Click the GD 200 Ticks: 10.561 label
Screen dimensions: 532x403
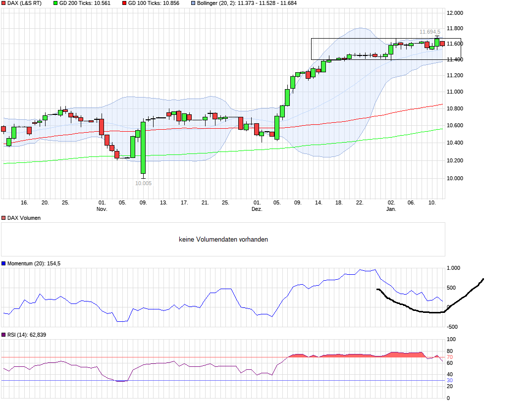[x=85, y=3]
